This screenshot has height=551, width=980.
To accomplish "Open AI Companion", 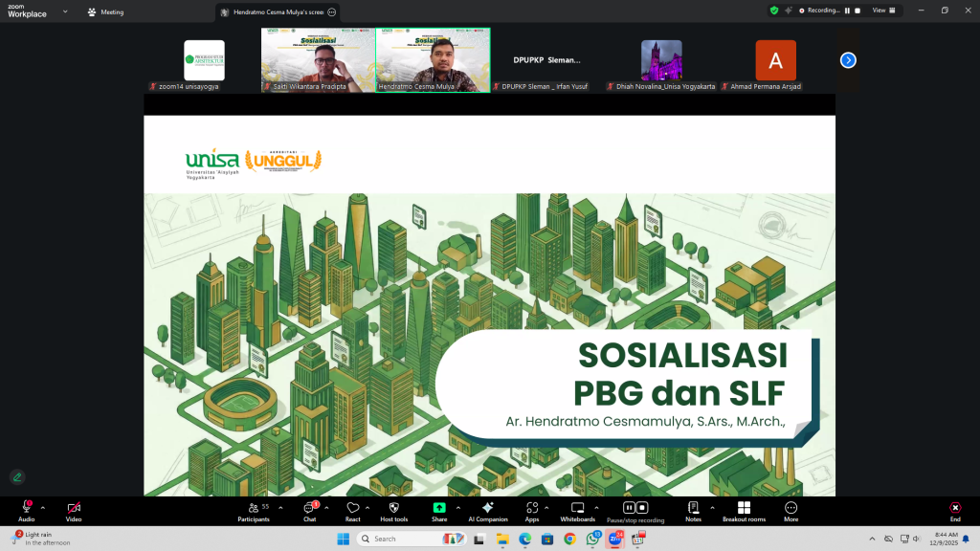I will [x=487, y=509].
